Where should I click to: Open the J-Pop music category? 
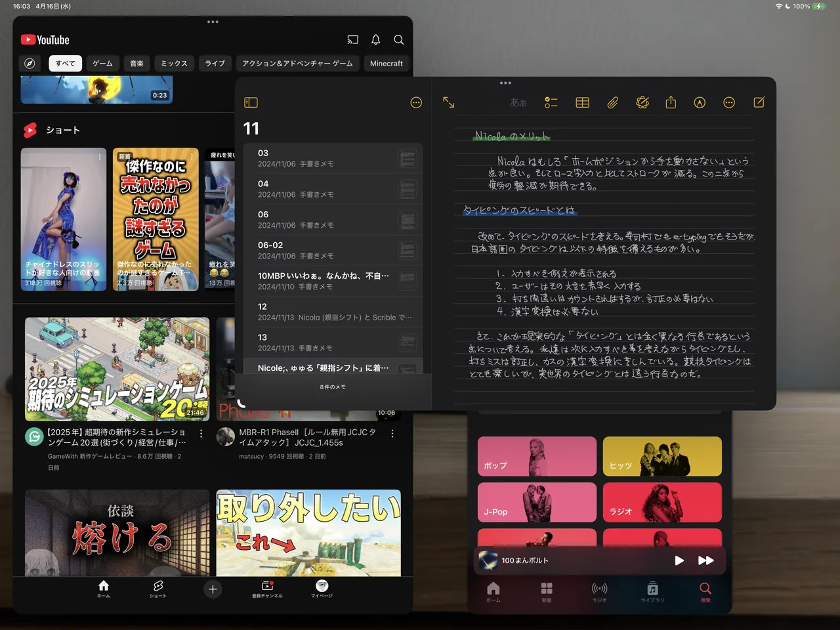pyautogui.click(x=537, y=502)
